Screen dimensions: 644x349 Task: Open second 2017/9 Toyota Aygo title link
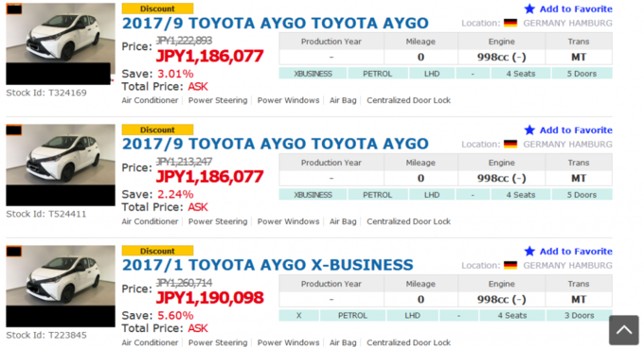click(x=276, y=144)
